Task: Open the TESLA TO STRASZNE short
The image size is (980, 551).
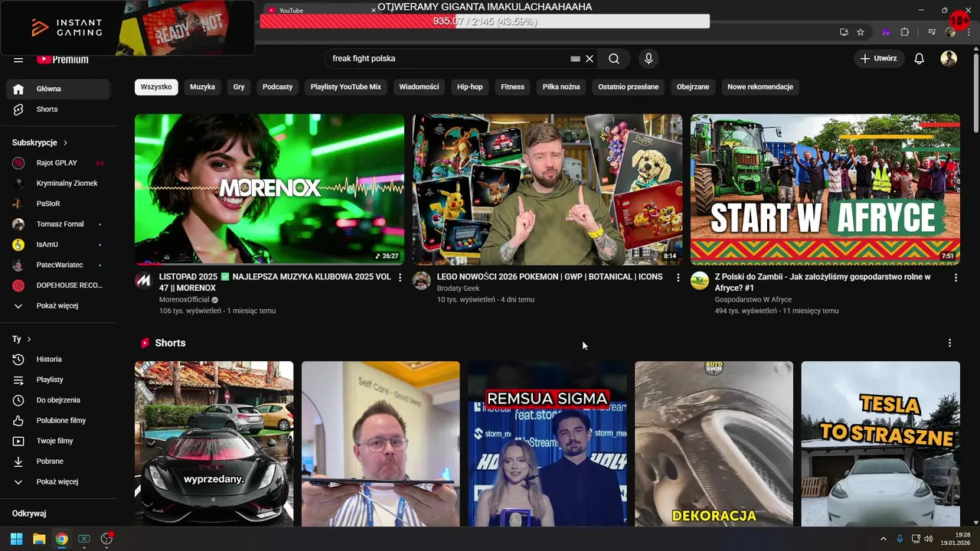Action: click(880, 444)
